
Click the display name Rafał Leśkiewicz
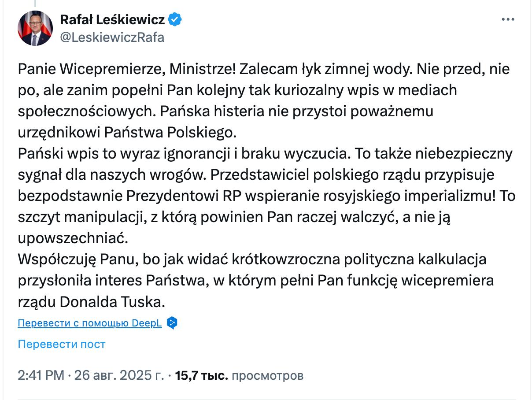(112, 20)
